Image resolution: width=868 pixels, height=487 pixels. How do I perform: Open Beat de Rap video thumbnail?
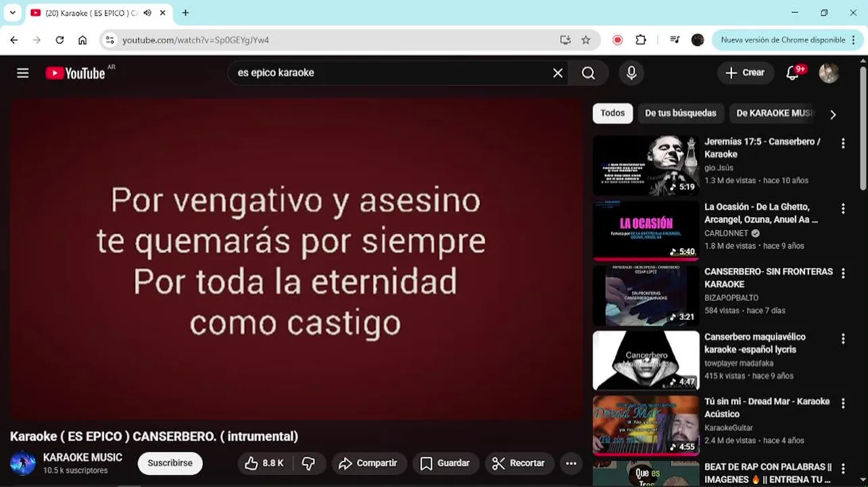646,473
